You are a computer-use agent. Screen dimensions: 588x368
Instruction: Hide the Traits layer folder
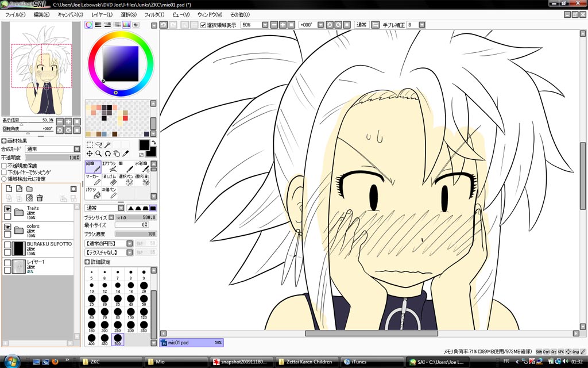(7, 209)
